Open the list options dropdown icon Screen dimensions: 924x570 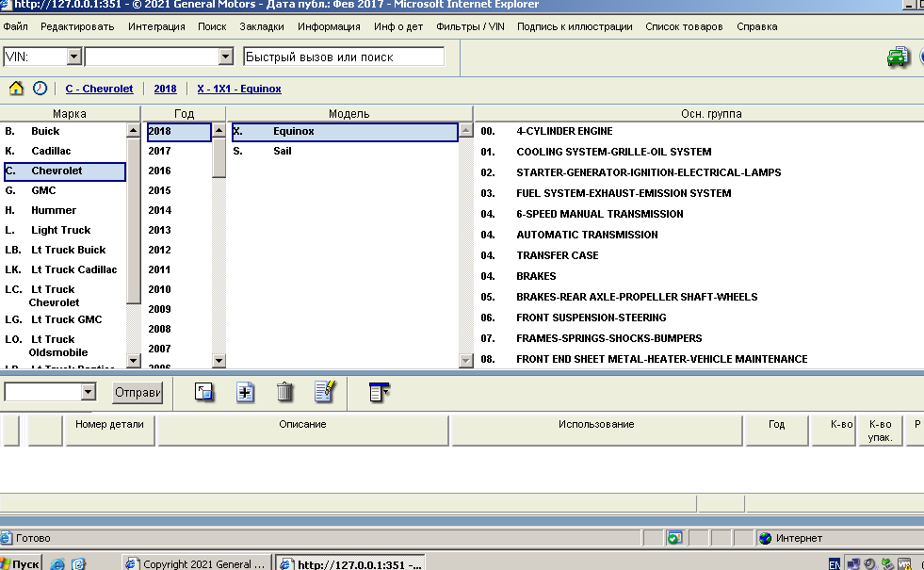(x=380, y=392)
